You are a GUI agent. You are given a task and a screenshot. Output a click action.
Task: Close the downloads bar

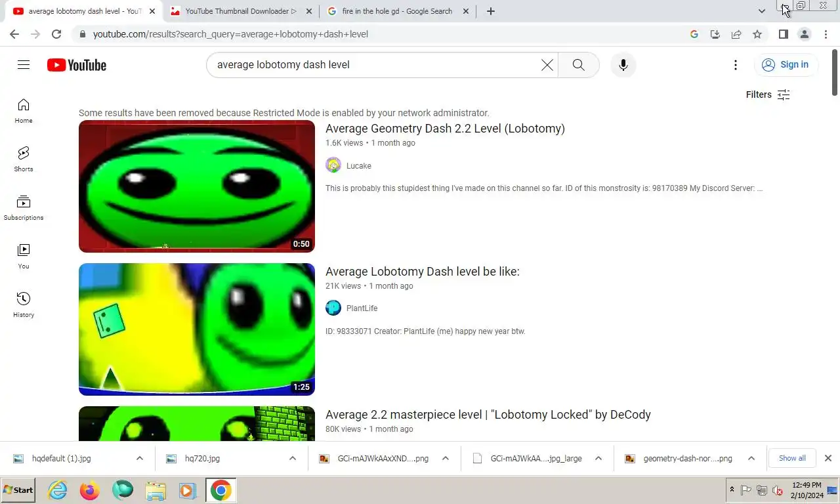coord(828,458)
